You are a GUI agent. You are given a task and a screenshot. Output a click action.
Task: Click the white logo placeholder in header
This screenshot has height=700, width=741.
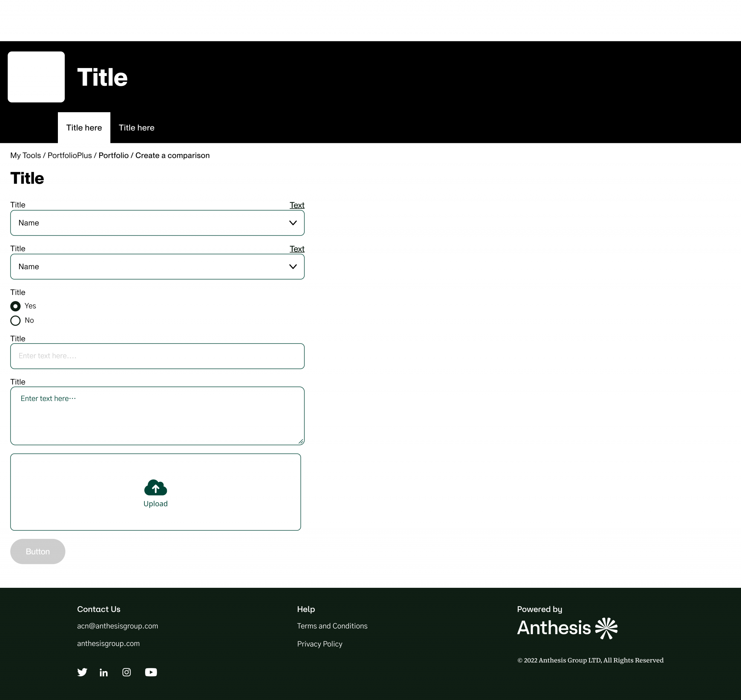(x=36, y=77)
